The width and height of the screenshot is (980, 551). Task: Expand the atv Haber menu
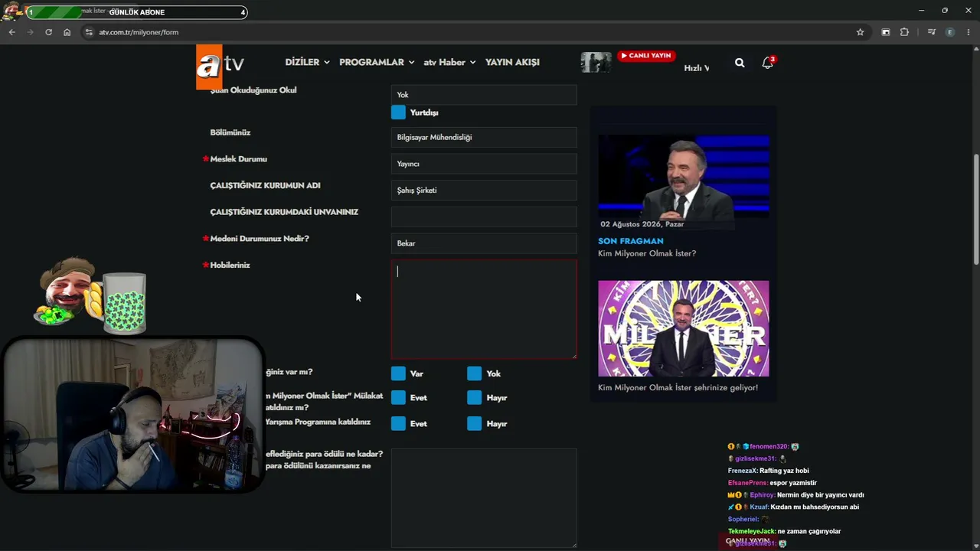tap(449, 62)
